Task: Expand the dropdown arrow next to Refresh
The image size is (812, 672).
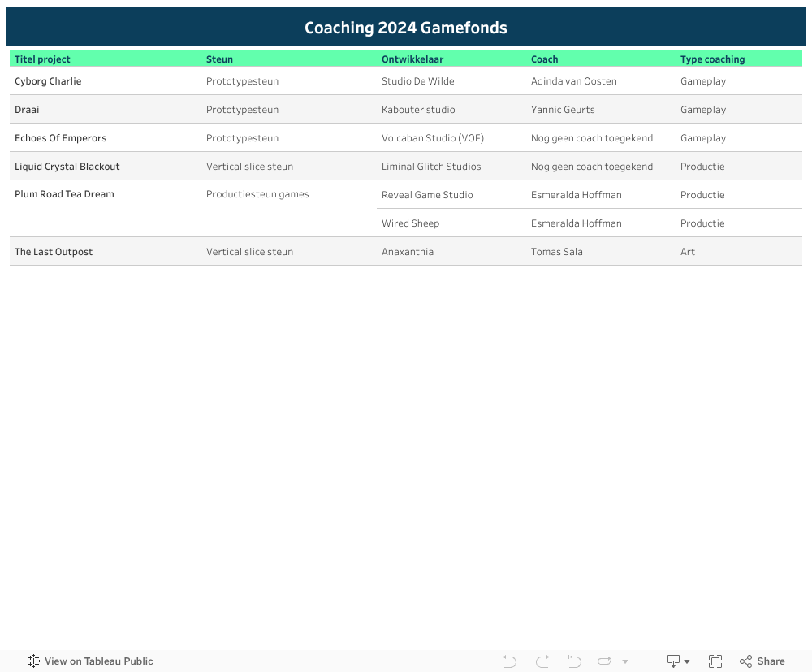Action: coord(625,662)
